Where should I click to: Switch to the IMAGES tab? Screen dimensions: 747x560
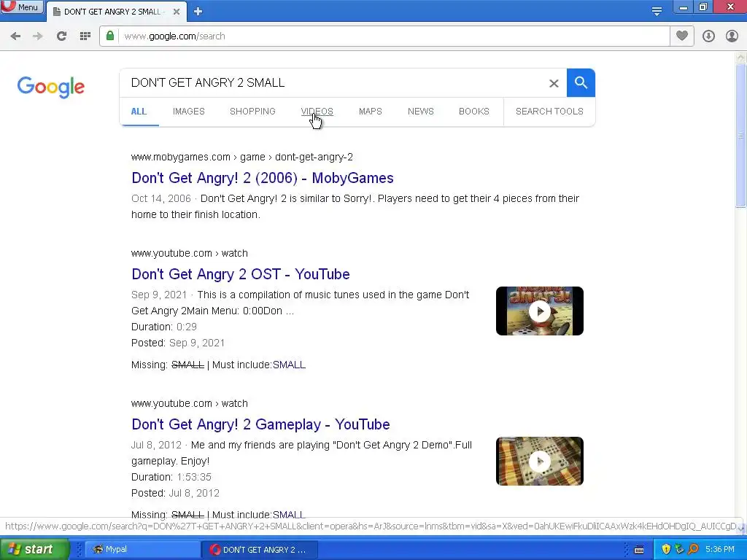[x=189, y=112]
